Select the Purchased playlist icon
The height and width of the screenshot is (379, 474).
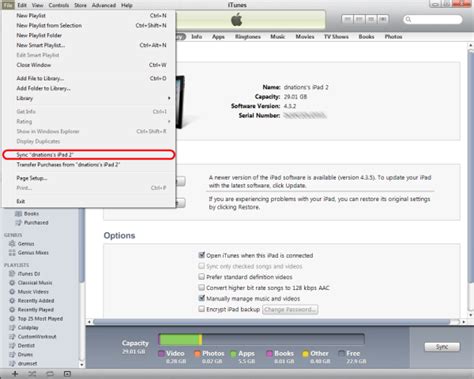tap(18, 222)
